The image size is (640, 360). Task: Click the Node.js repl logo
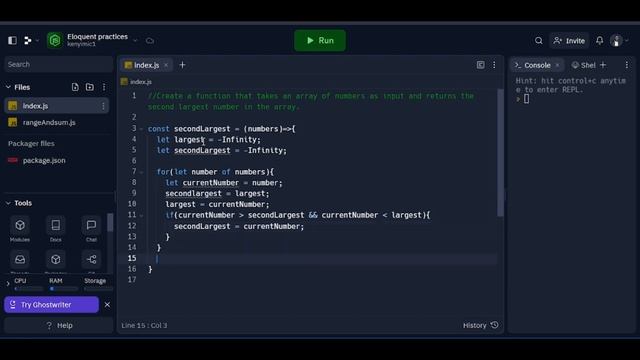55,40
